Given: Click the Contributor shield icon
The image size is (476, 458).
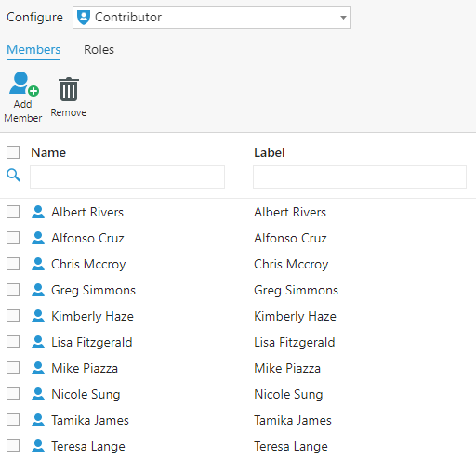Looking at the screenshot, I should click(x=84, y=18).
